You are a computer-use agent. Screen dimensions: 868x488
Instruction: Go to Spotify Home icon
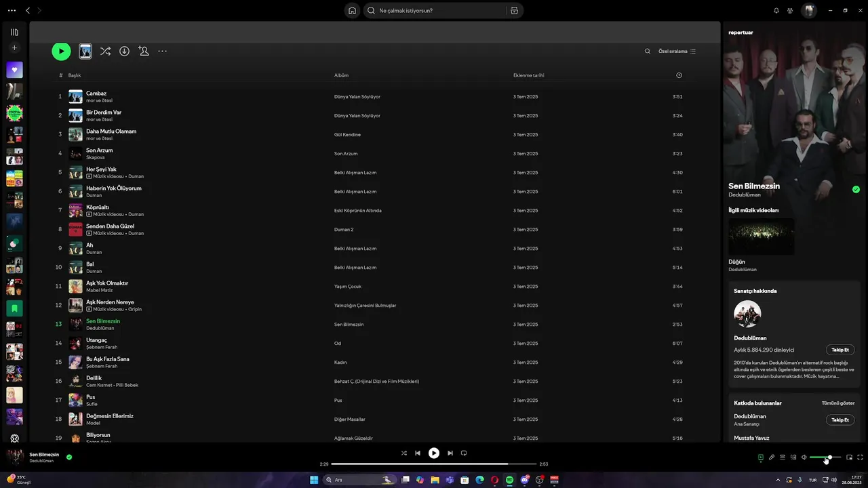352,10
